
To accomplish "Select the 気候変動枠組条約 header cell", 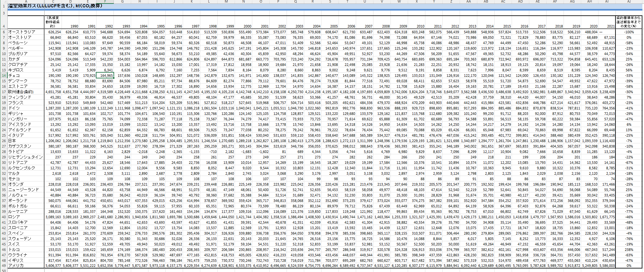I will tap(53, 22).
